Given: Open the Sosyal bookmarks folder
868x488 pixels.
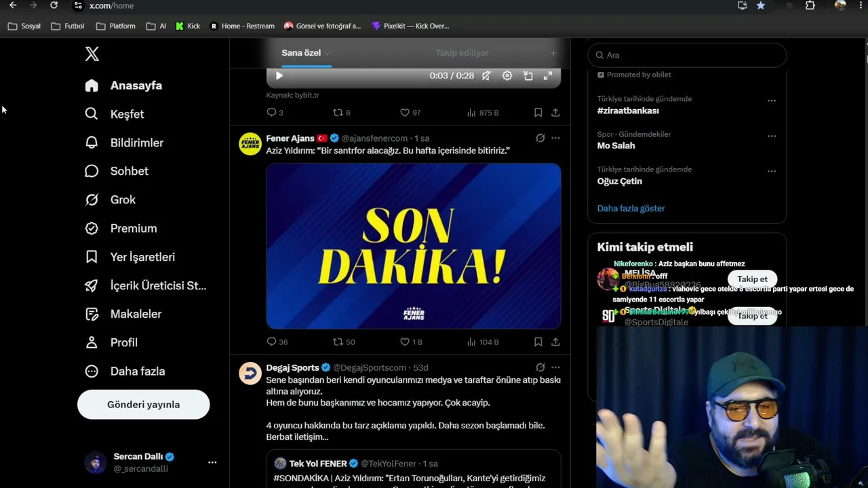Looking at the screenshot, I should tap(24, 26).
